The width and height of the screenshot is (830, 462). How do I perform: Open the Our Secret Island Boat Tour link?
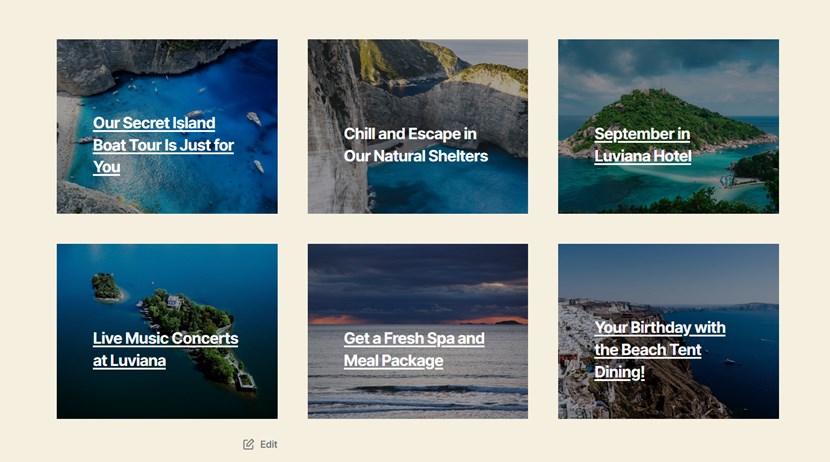pos(163,145)
